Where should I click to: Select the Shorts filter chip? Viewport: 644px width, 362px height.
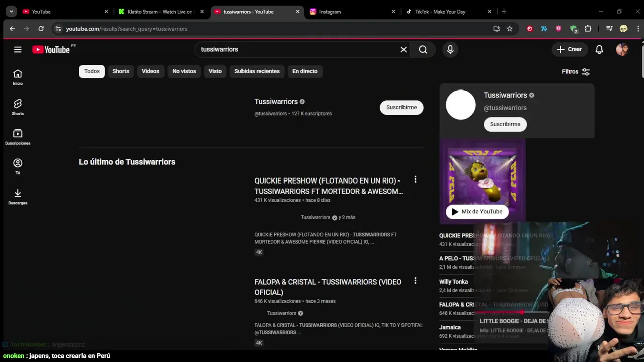(x=121, y=71)
